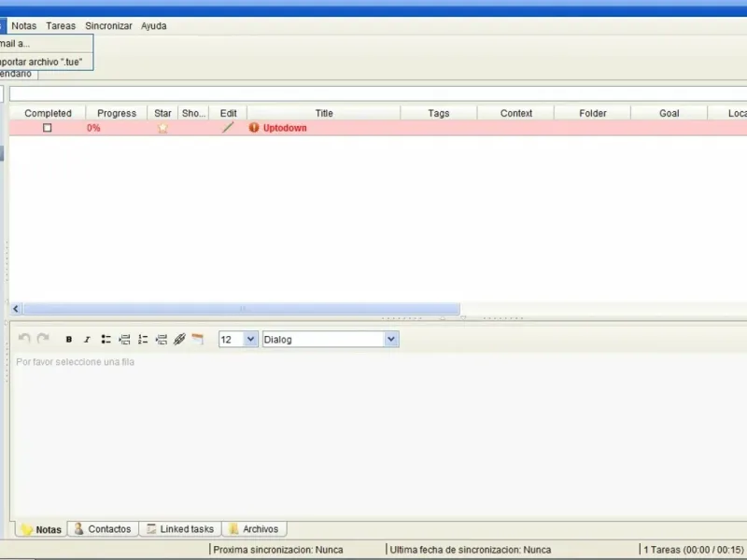Screen dimensions: 747x560
Task: Click the 0% progress value of Uptodown
Action: coord(93,128)
